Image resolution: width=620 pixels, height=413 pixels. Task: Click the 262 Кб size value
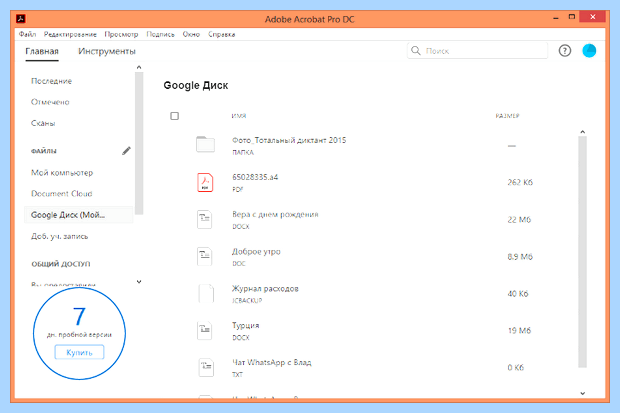520,182
